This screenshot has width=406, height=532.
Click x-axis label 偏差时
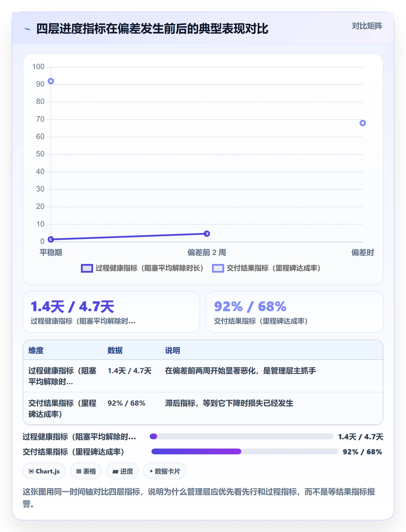pos(362,253)
